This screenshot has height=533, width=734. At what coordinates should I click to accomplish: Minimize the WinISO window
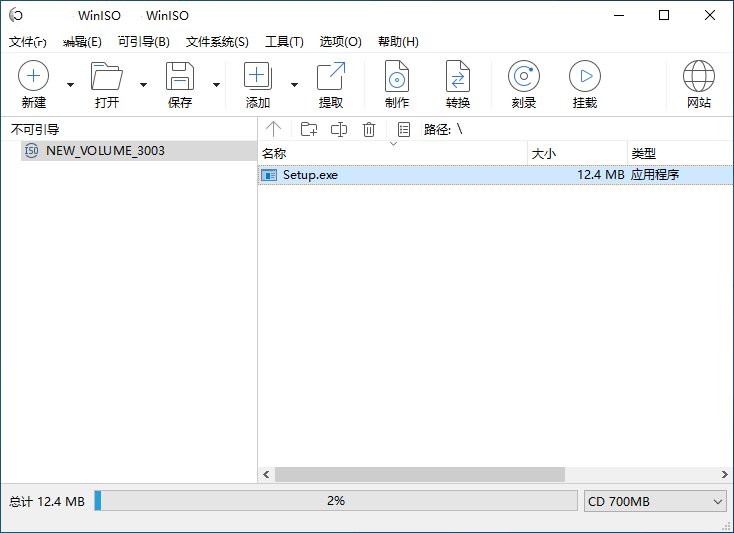(619, 15)
